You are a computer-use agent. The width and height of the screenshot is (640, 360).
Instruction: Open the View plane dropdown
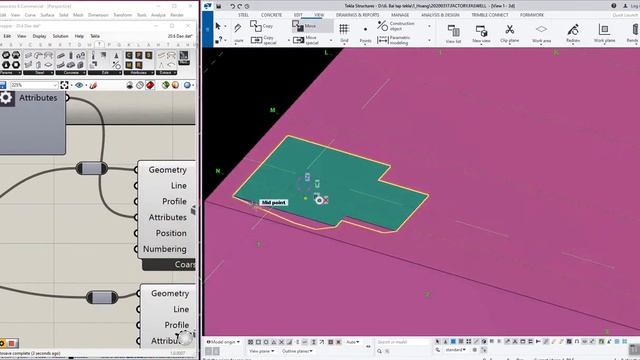tap(261, 351)
